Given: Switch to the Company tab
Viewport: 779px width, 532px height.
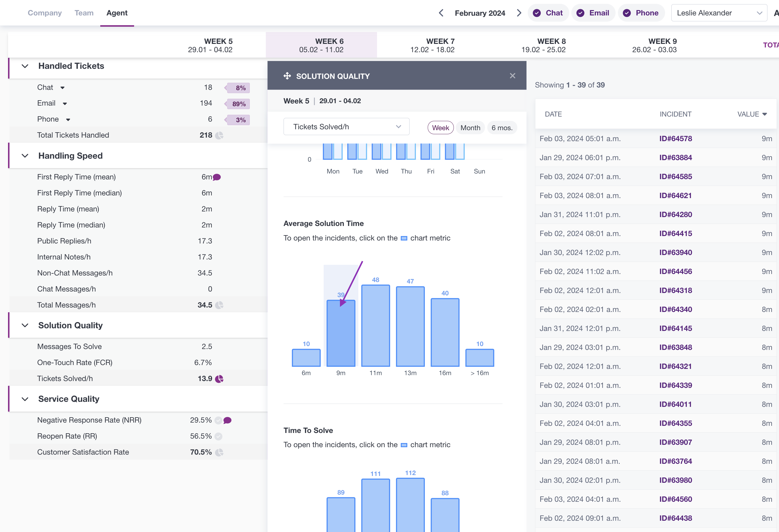Looking at the screenshot, I should tap(44, 13).
